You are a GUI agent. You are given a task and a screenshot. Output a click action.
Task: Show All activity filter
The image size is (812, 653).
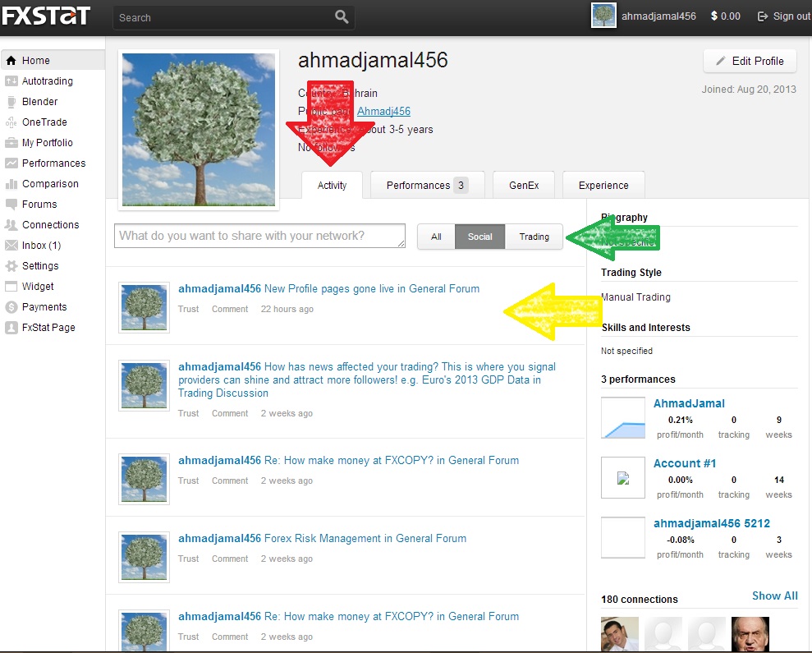(x=436, y=237)
